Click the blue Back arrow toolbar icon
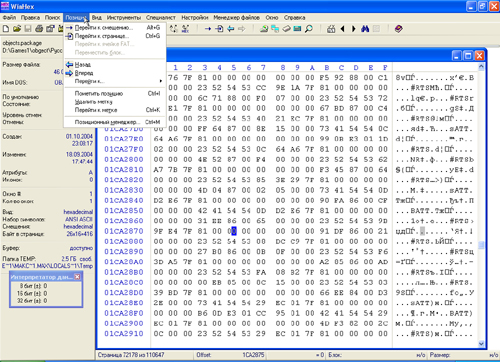Screen dimensions: 500x362 (x=231, y=29)
